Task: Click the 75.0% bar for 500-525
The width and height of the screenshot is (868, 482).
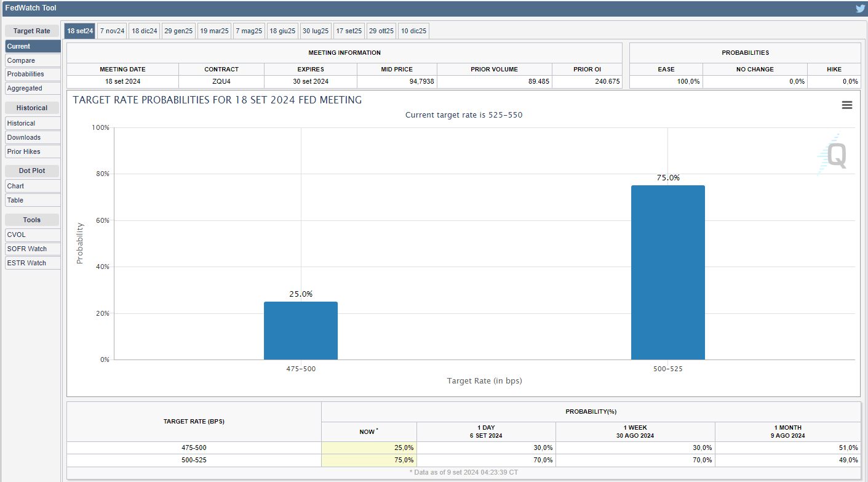Action: click(667, 272)
